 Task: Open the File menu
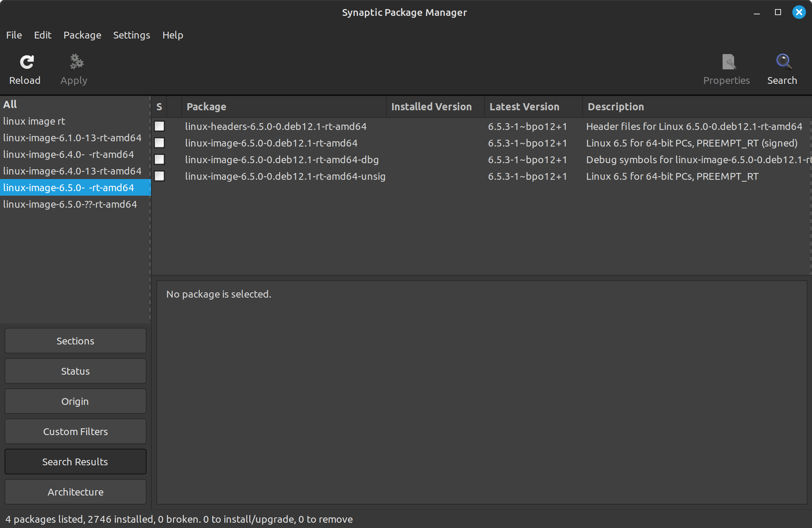point(14,35)
